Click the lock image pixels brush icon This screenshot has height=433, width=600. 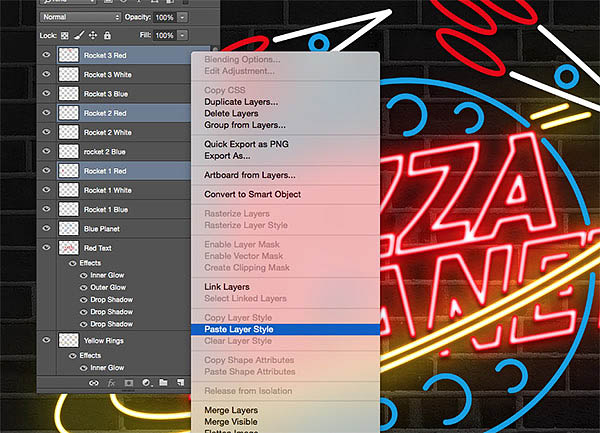[80, 35]
